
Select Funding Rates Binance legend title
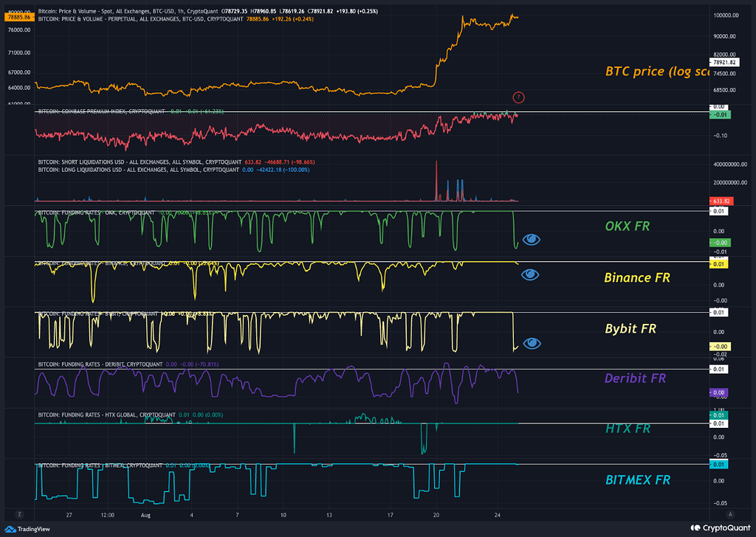coord(102,263)
